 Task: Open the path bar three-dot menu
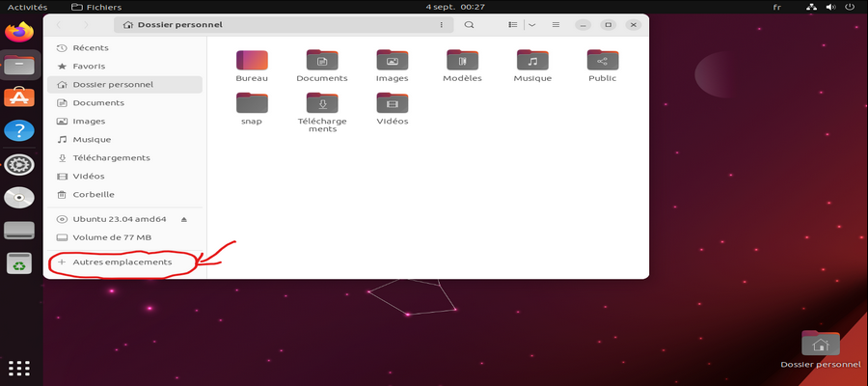(x=442, y=25)
